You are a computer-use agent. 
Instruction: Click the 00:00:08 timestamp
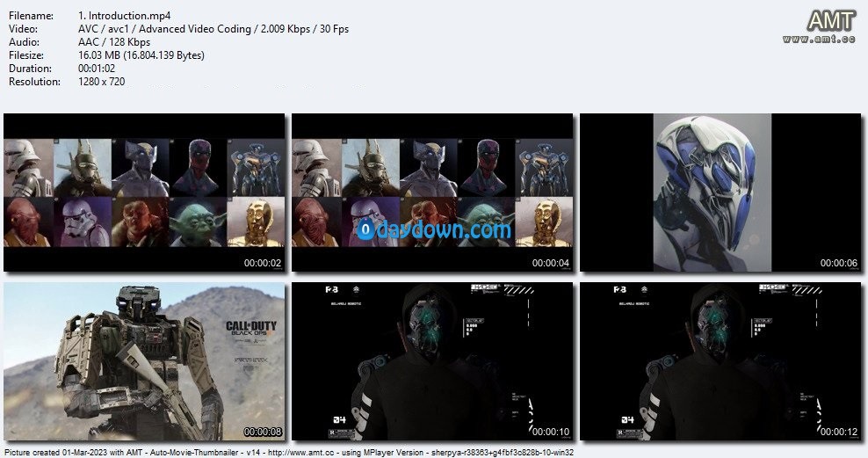coord(263,432)
